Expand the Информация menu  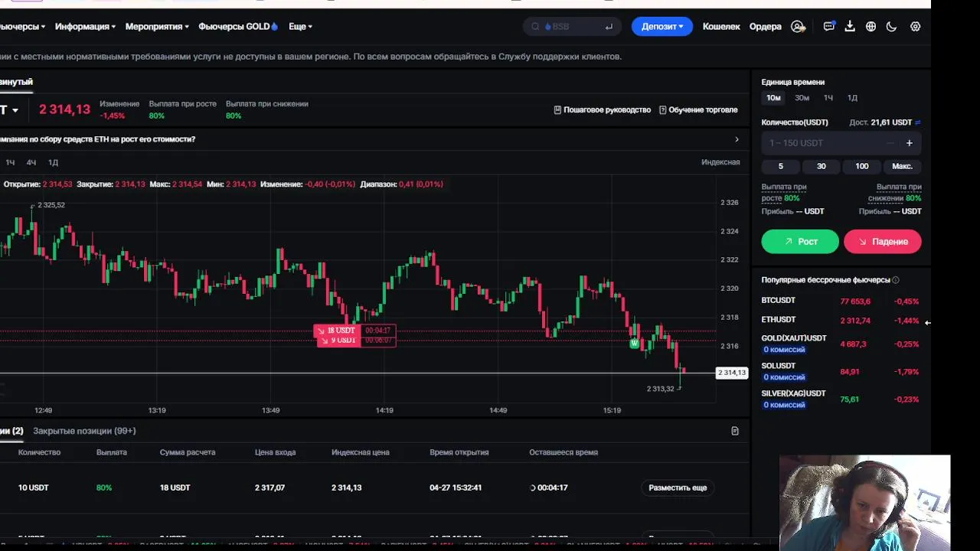(x=85, y=27)
